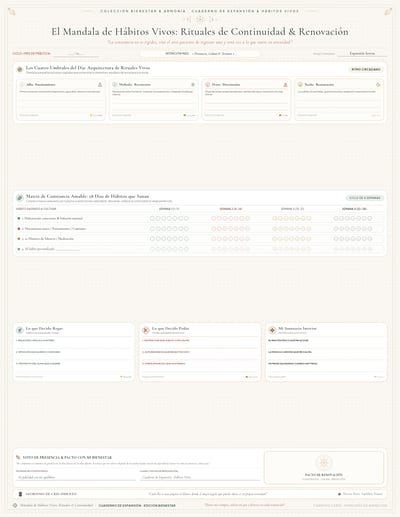Click the emblem beside 'Los Cuatro Umbrales del Día'
The height and width of the screenshot is (517, 400).
(20, 69)
